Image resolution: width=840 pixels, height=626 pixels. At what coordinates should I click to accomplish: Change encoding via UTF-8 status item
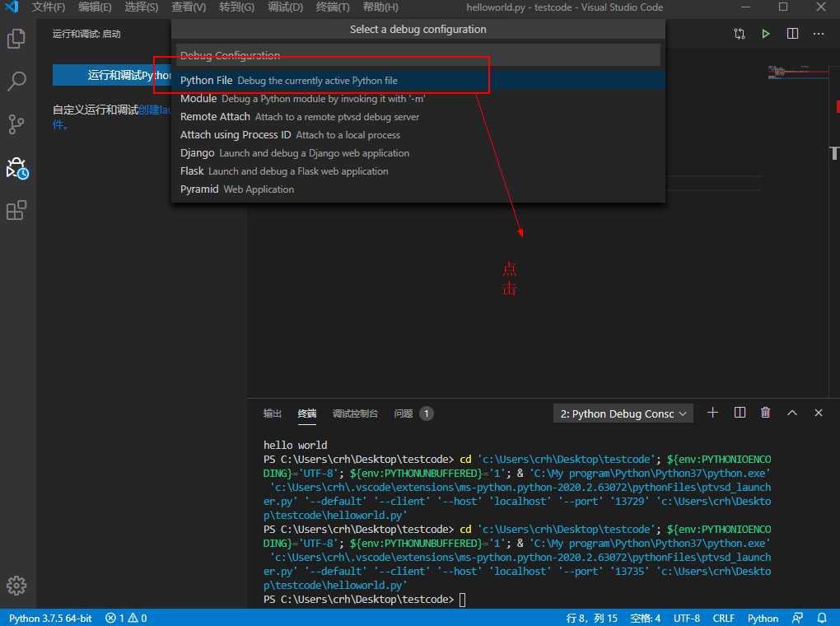coord(687,618)
